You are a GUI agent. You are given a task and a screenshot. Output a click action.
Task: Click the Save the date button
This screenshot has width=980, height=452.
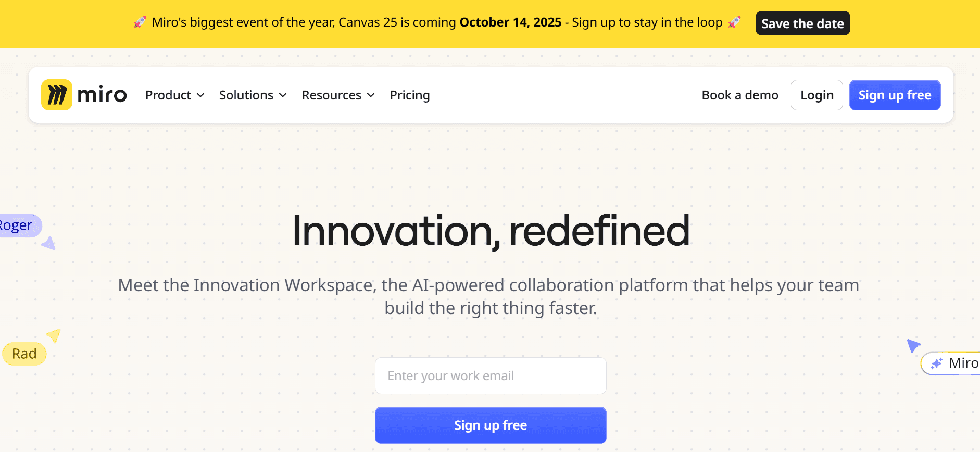pos(802,23)
